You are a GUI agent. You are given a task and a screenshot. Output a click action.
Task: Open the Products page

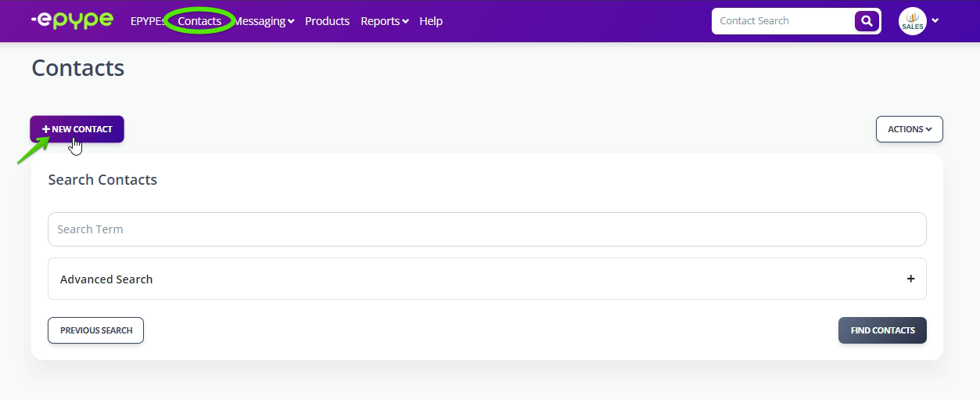(x=327, y=21)
